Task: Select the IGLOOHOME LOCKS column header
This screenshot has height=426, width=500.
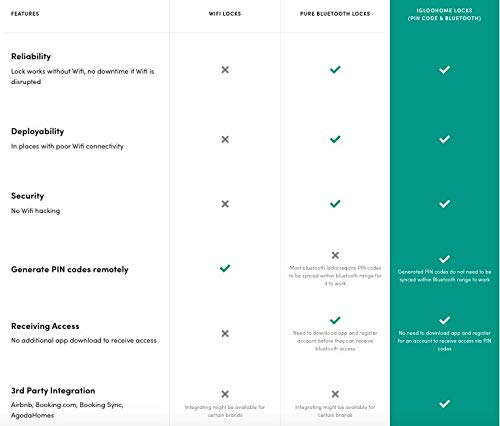Action: pyautogui.click(x=444, y=14)
